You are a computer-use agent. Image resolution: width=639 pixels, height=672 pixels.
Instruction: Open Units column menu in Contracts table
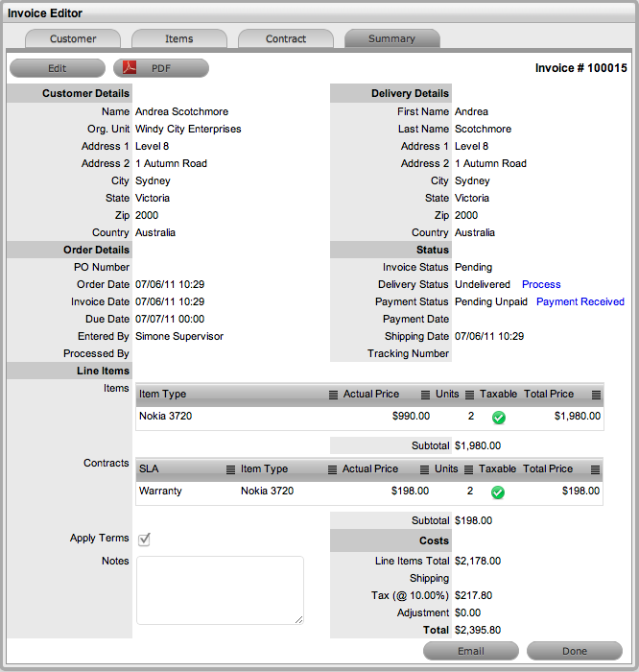(468, 469)
